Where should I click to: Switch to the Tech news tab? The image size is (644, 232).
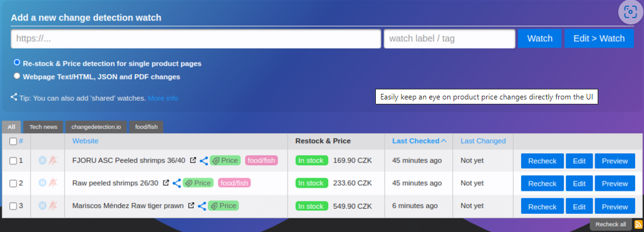click(x=43, y=127)
